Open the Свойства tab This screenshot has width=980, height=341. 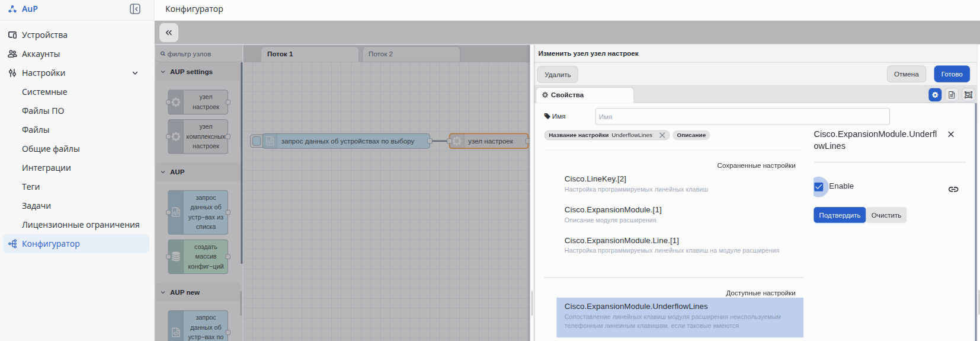pos(585,95)
